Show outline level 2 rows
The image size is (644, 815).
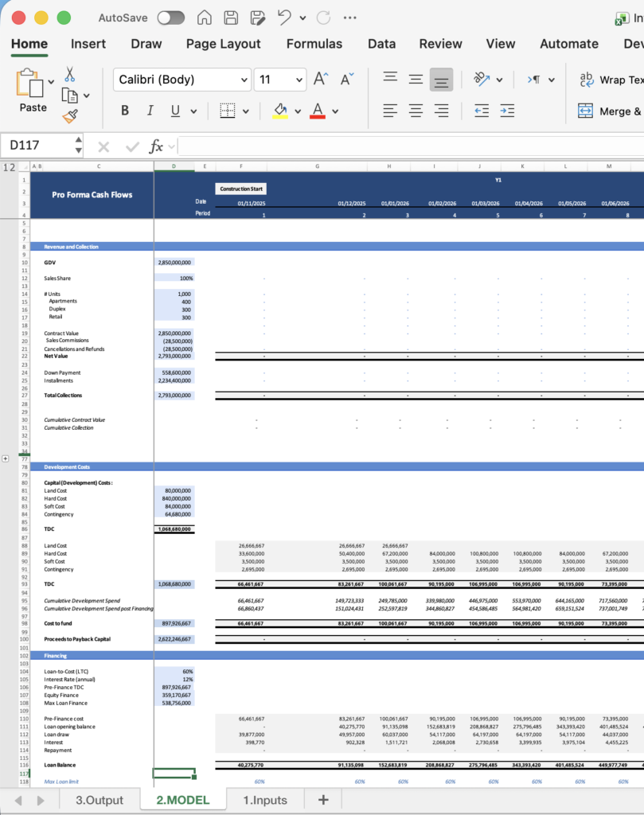(12, 166)
